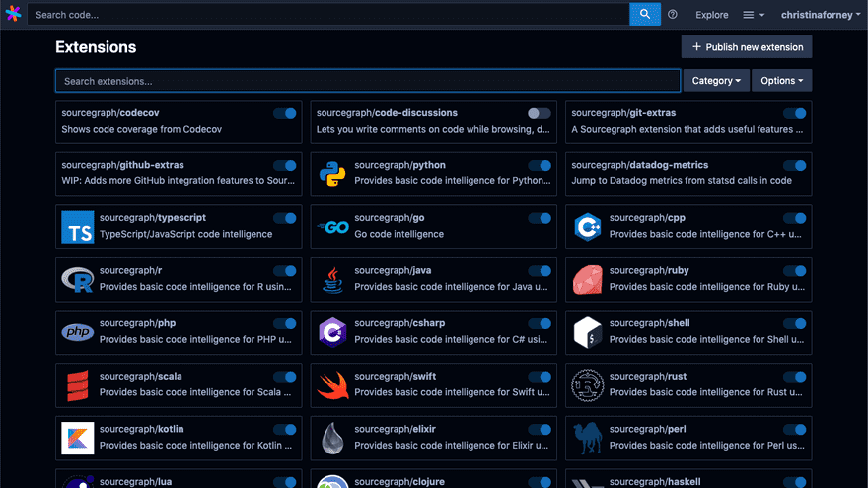Click the Elixir droplet logo
Viewport: 868px width, 488px height.
(x=332, y=438)
